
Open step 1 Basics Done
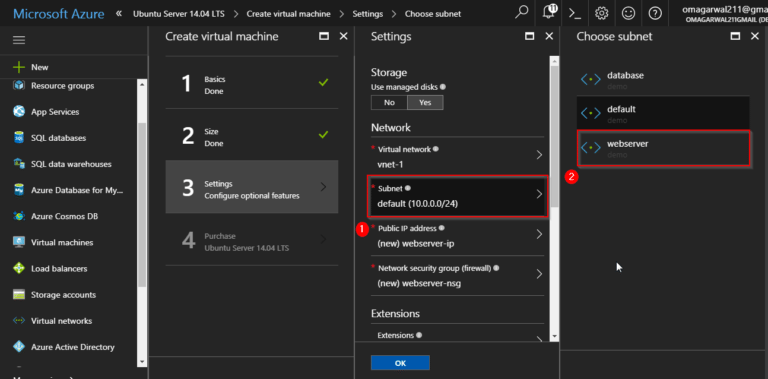pos(252,82)
